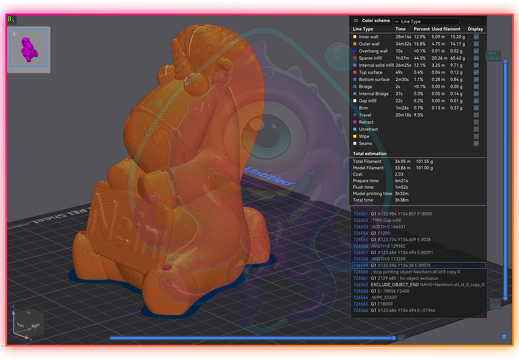The width and height of the screenshot is (519, 360).
Task: Click the horizontal move slider handle
Action: 394,338
